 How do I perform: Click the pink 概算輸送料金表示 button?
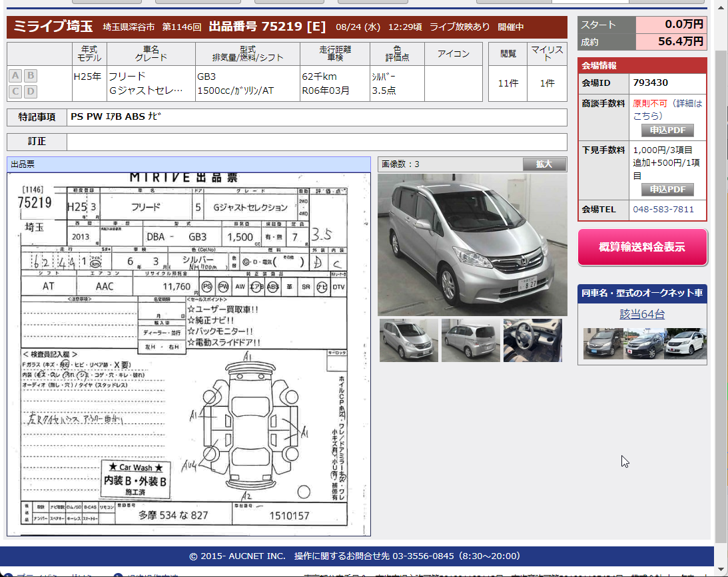click(642, 247)
